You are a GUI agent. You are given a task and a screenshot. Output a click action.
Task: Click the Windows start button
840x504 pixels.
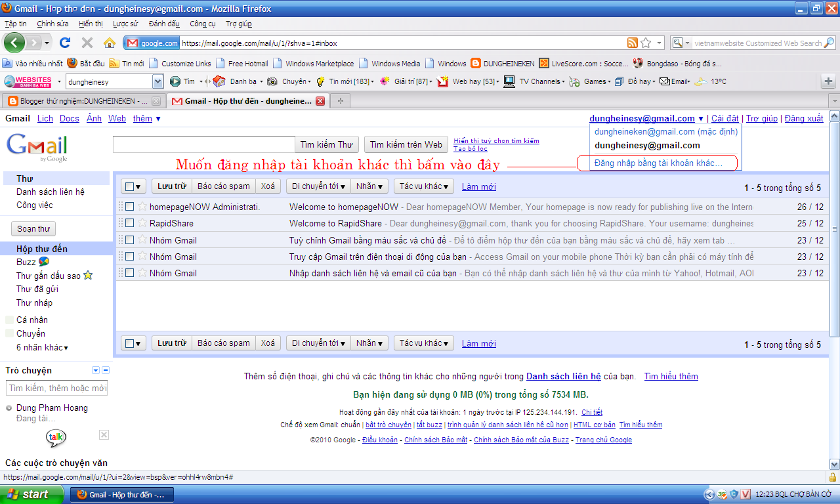coord(32,494)
